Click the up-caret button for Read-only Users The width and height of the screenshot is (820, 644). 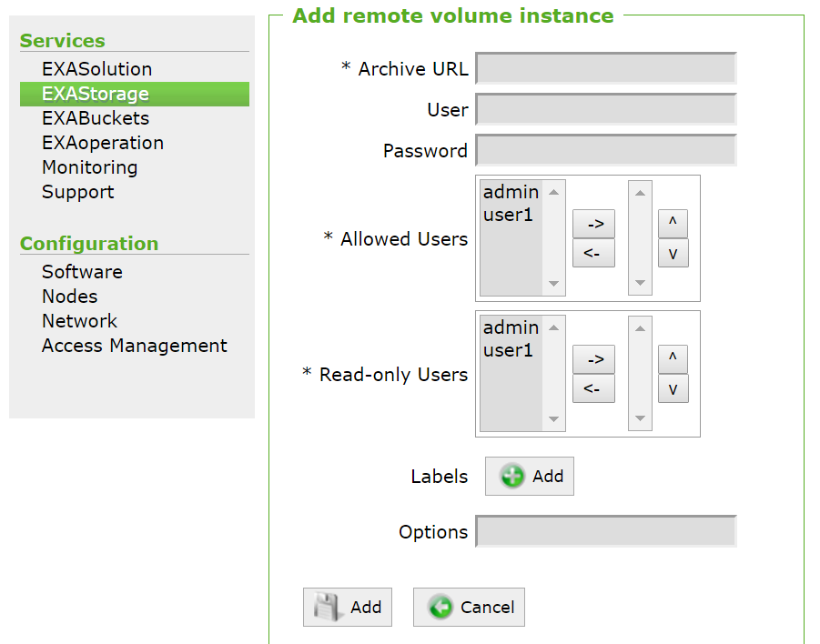point(673,359)
